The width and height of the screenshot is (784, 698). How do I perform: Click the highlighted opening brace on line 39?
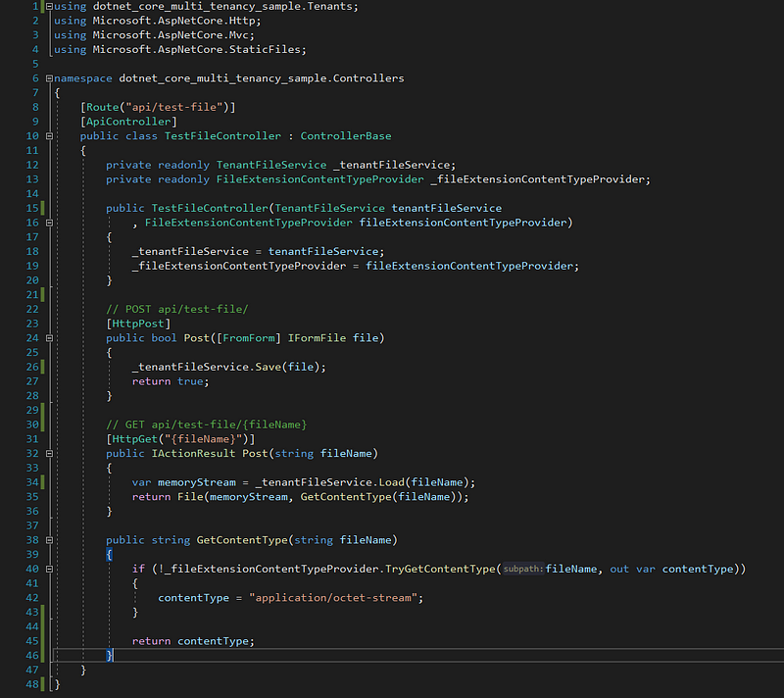pyautogui.click(x=109, y=555)
